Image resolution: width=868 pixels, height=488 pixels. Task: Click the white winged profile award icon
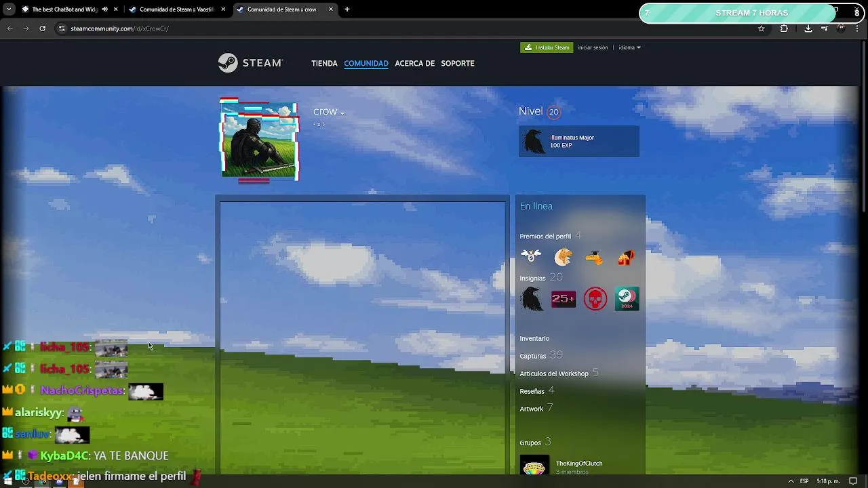tap(531, 256)
